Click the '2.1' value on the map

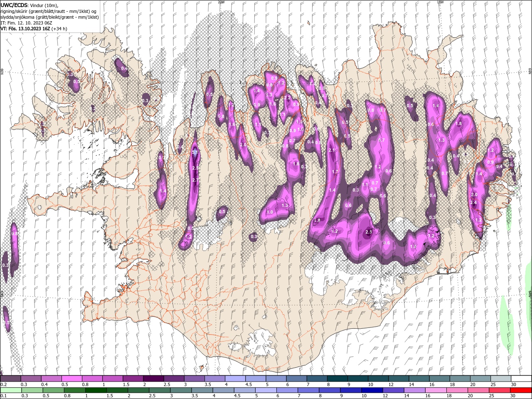[x=332, y=150]
